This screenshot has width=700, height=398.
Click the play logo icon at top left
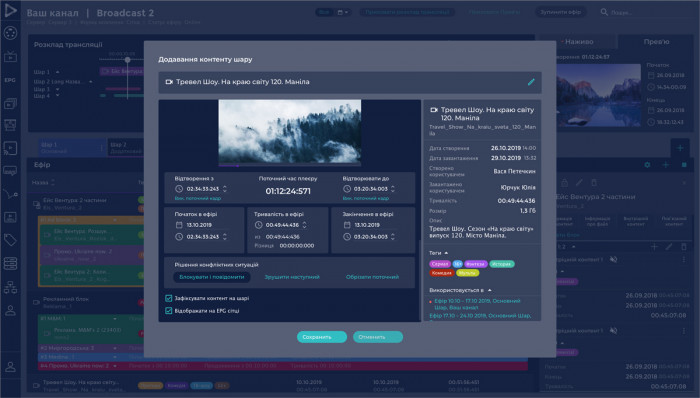click(x=10, y=10)
